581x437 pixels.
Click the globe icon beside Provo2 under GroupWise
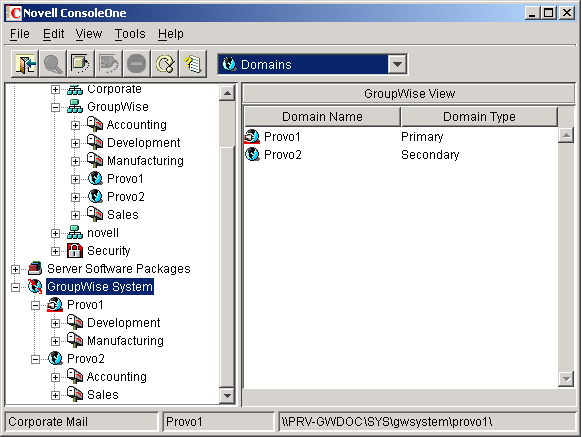95,196
